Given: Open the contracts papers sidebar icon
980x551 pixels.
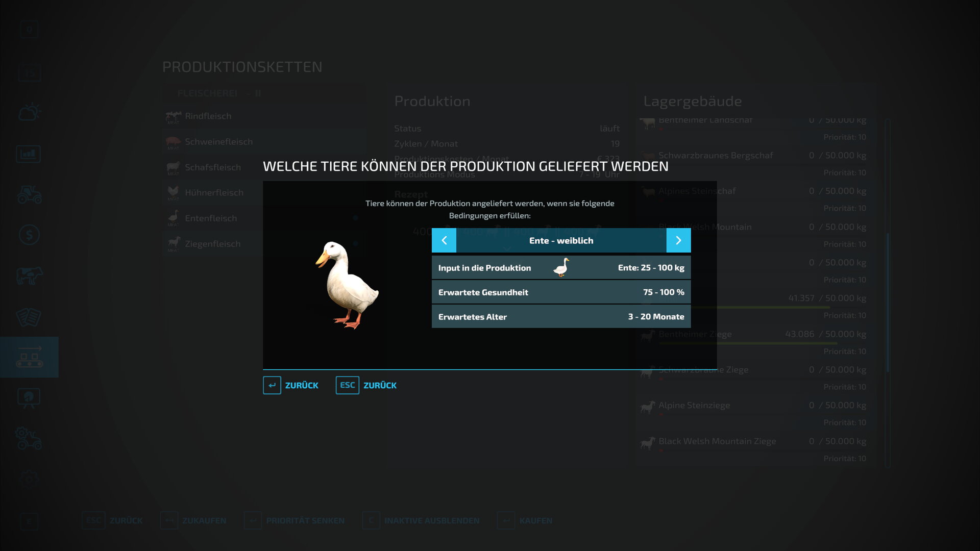Looking at the screenshot, I should click(x=29, y=316).
